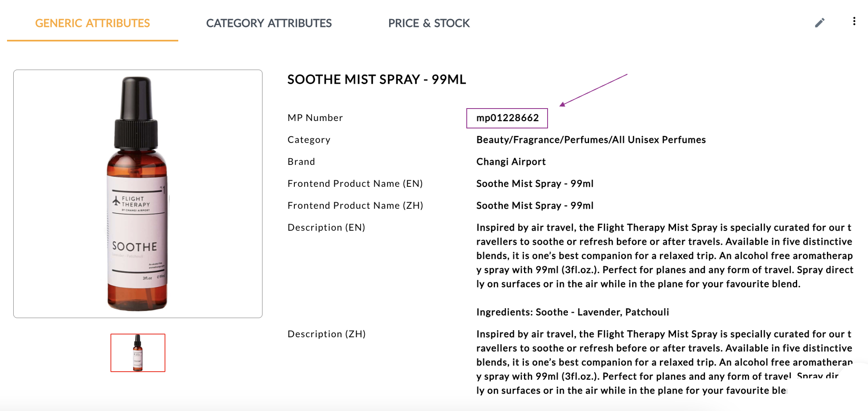Click the Ingredients: Soothe - Lavender, Patchouli line
Screen dimensions: 868x411
pos(572,312)
